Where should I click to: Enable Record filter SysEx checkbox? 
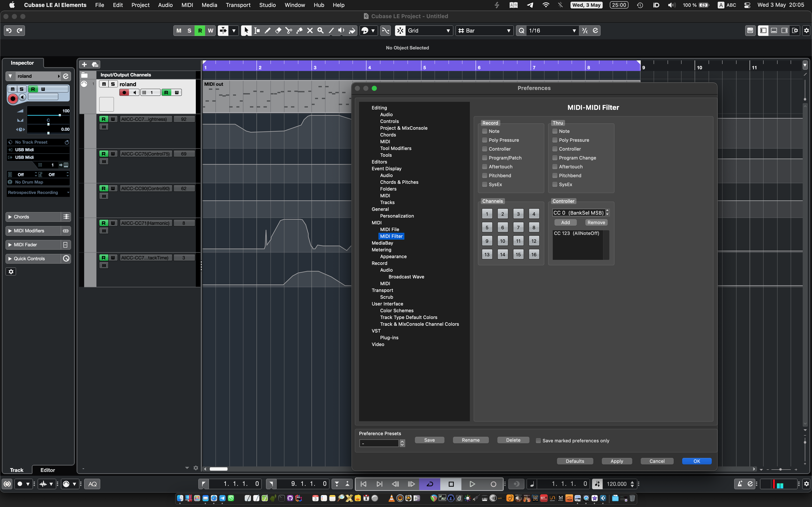pos(484,184)
